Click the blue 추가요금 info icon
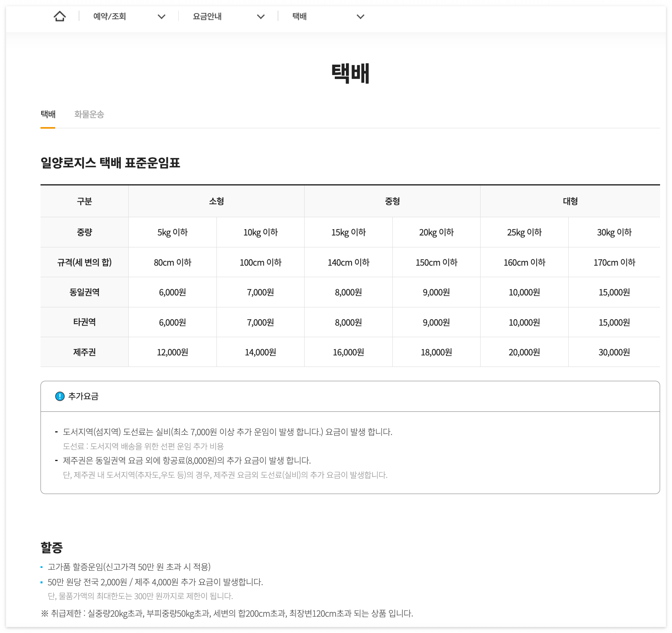The image size is (672, 633). (60, 396)
